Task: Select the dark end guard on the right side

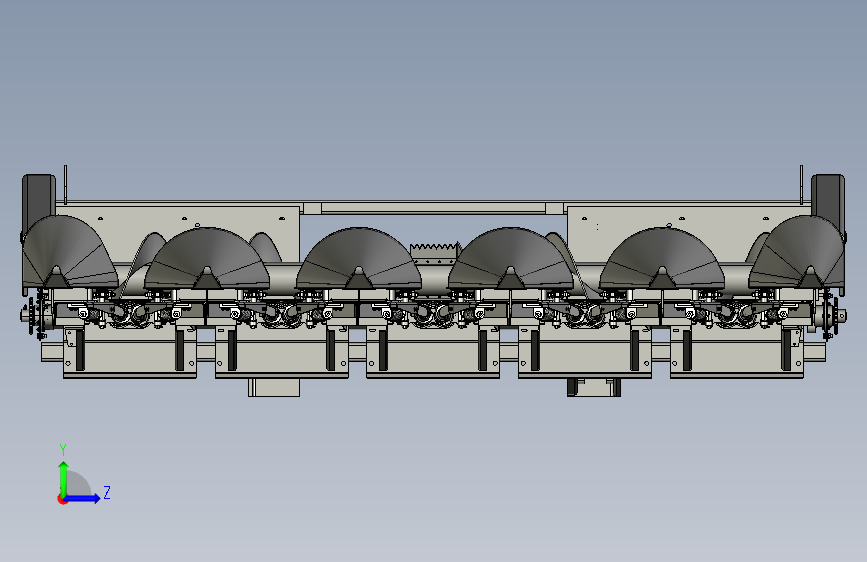Action: point(828,202)
